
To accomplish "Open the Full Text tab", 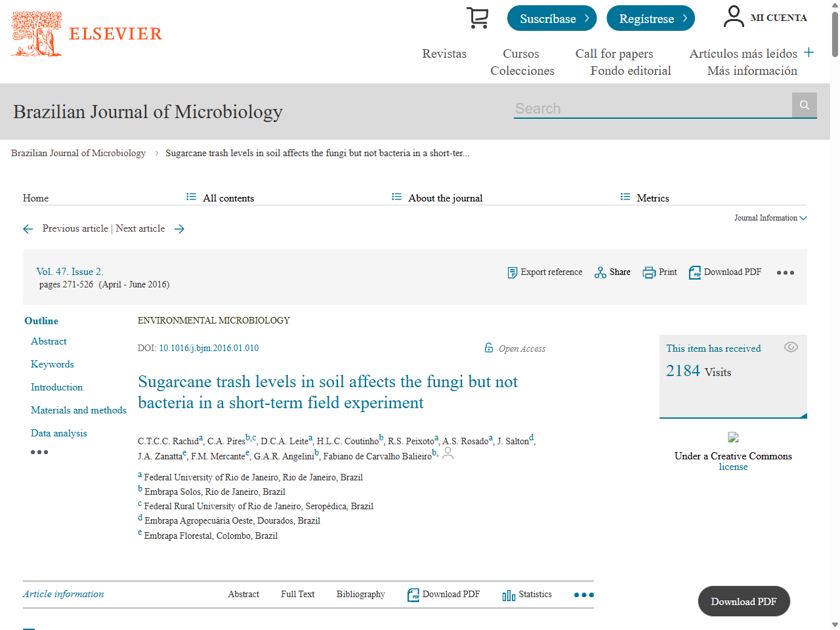I will pos(298,595).
